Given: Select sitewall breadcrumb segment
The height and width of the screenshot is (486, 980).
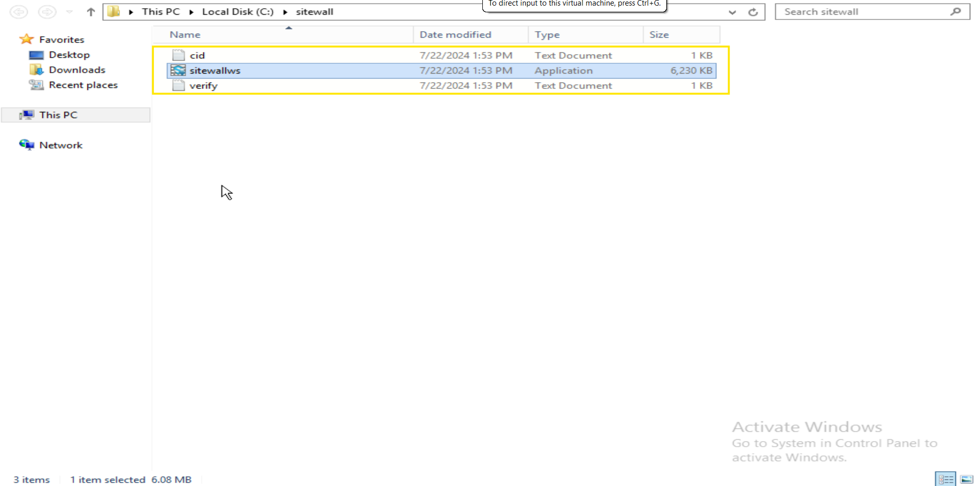Looking at the screenshot, I should 315,12.
